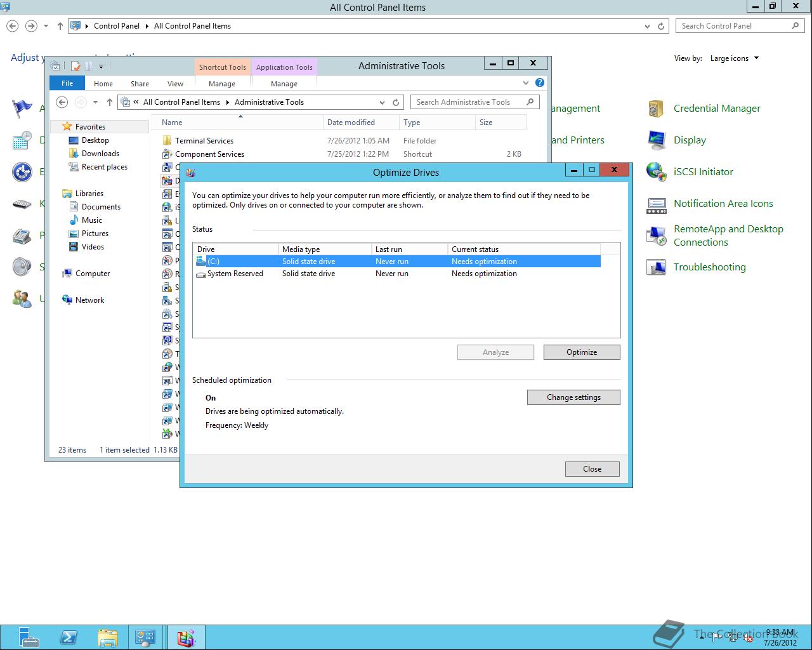812x650 pixels.
Task: Click the Optimize Drives title bar icon
Action: coord(190,173)
